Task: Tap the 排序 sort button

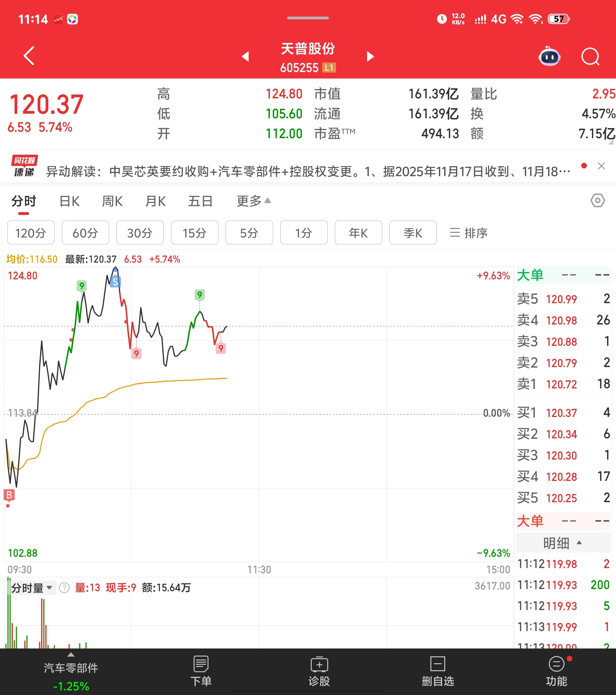Action: (468, 233)
